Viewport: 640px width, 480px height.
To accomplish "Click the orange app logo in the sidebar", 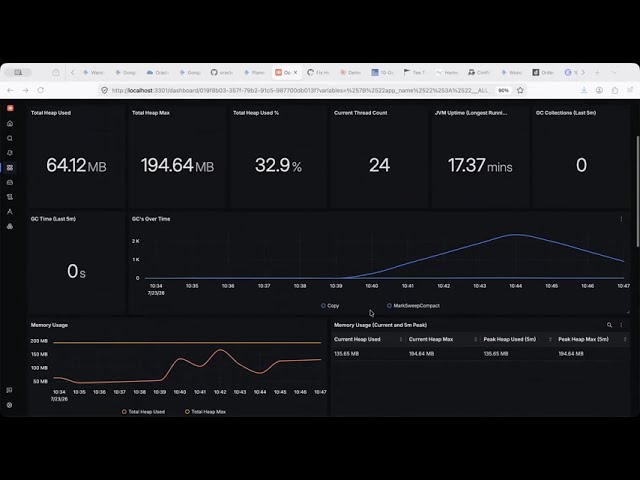I will coord(10,108).
